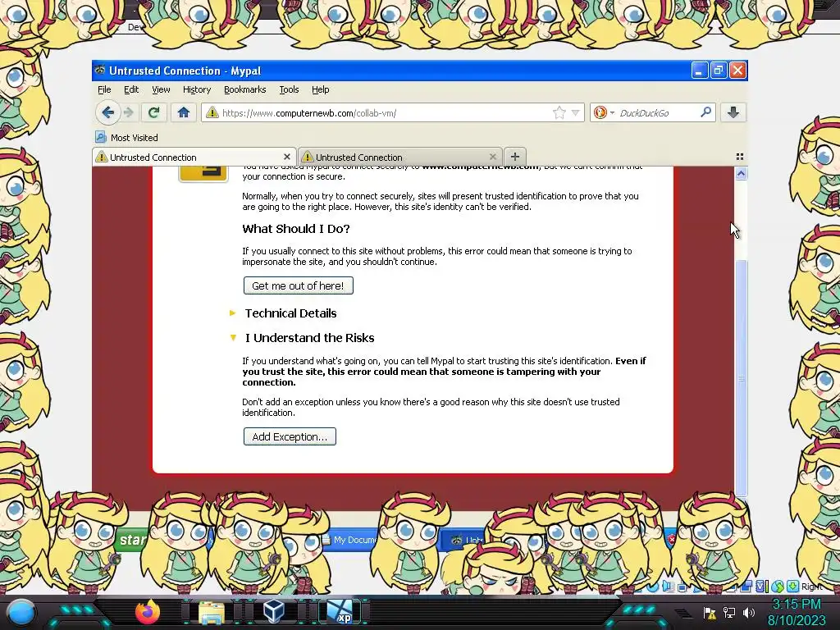The width and height of the screenshot is (840, 630).
Task: Click the XP virtual machine taskbar icon
Action: pos(341,612)
